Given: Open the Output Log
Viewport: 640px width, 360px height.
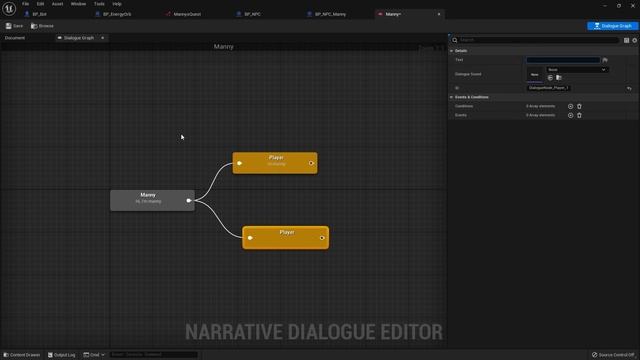Looking at the screenshot, I should tap(62, 355).
